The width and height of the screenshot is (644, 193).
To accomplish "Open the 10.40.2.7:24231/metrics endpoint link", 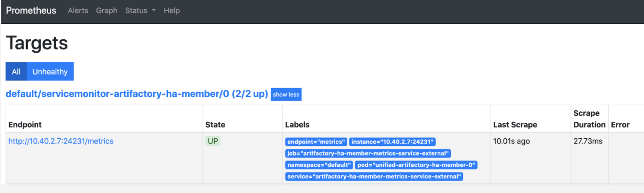I will [61, 141].
